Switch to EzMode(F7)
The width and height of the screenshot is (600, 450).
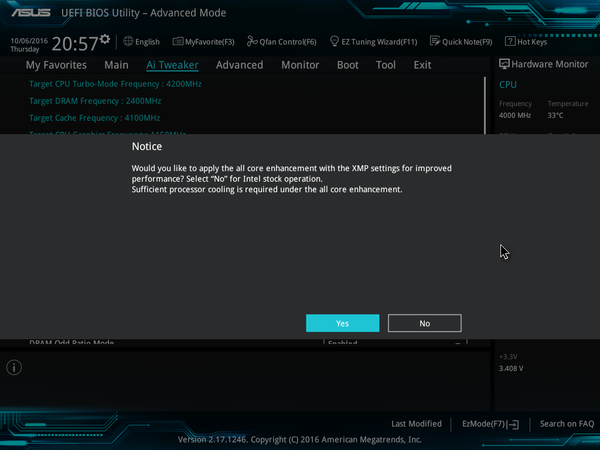coord(484,424)
